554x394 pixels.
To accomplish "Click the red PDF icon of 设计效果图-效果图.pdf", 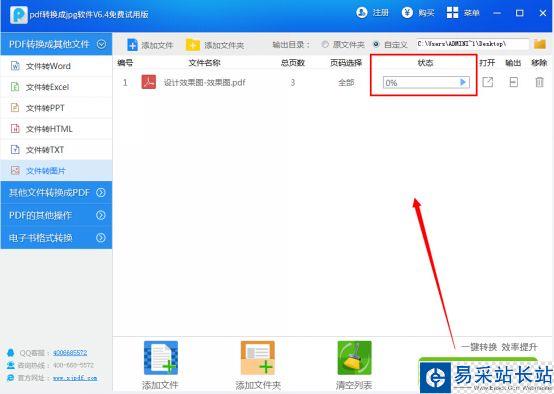I will click(149, 82).
